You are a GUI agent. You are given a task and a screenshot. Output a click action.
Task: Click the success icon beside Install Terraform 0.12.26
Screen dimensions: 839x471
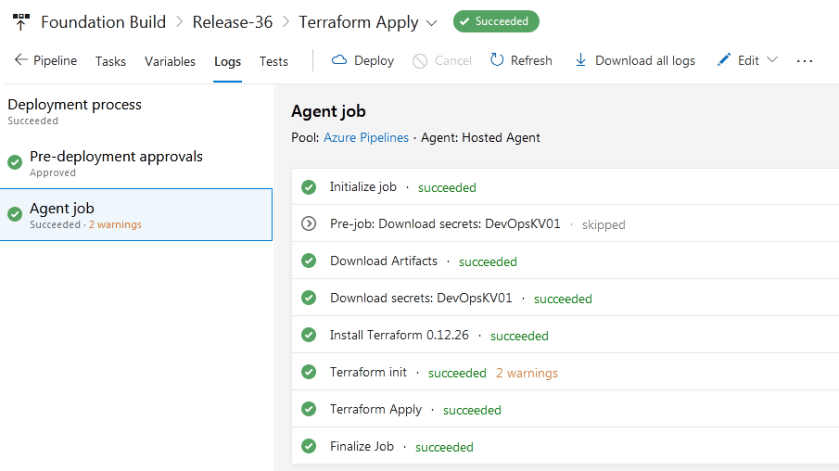coord(309,336)
